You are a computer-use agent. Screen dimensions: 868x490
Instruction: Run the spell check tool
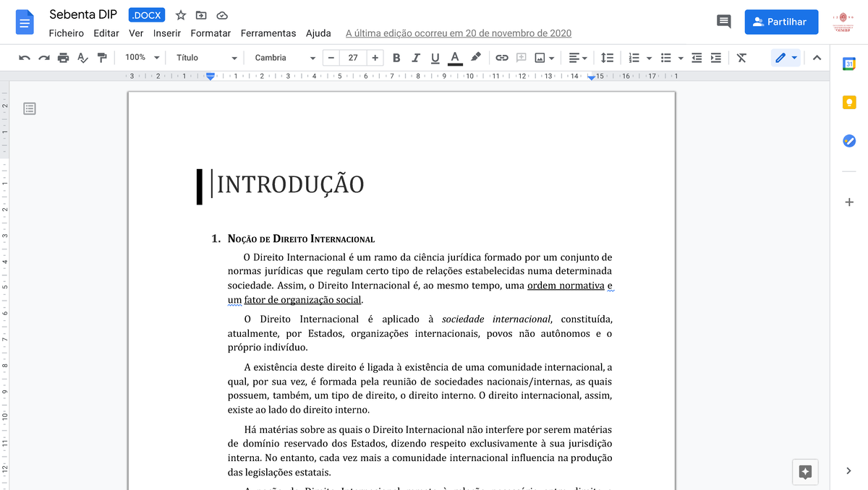[x=82, y=57]
